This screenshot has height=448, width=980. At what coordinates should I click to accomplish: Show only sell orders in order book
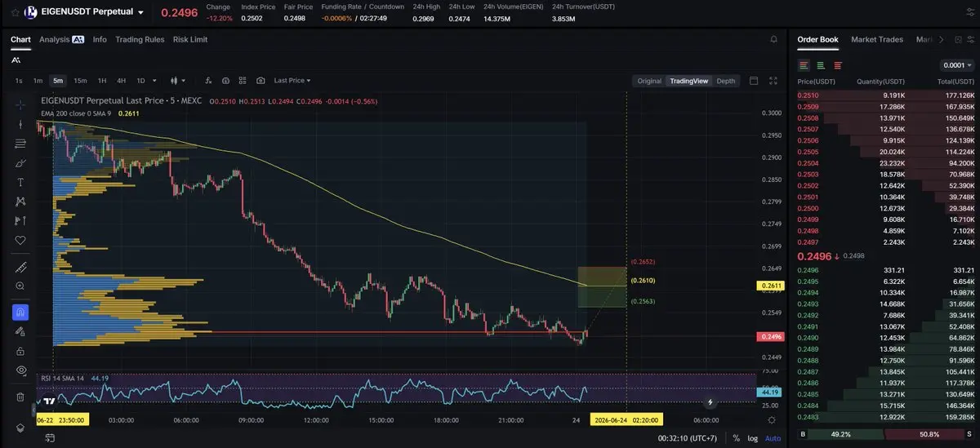(x=838, y=65)
